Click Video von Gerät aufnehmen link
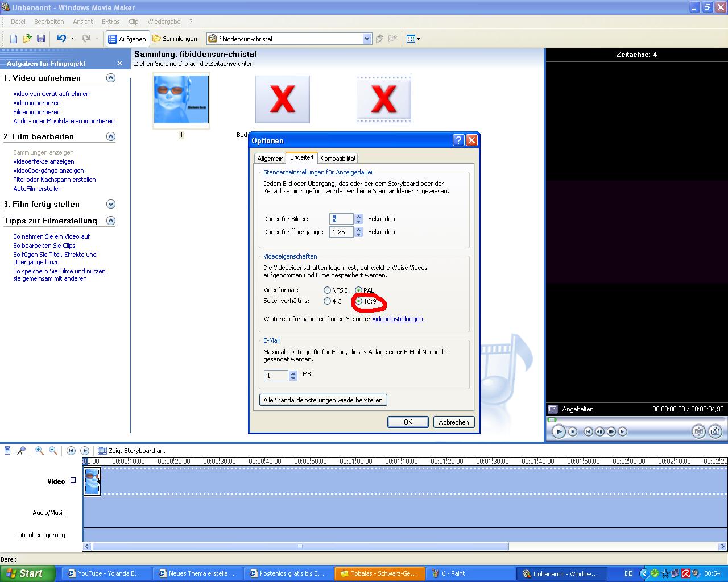This screenshot has width=728, height=582. tap(51, 94)
